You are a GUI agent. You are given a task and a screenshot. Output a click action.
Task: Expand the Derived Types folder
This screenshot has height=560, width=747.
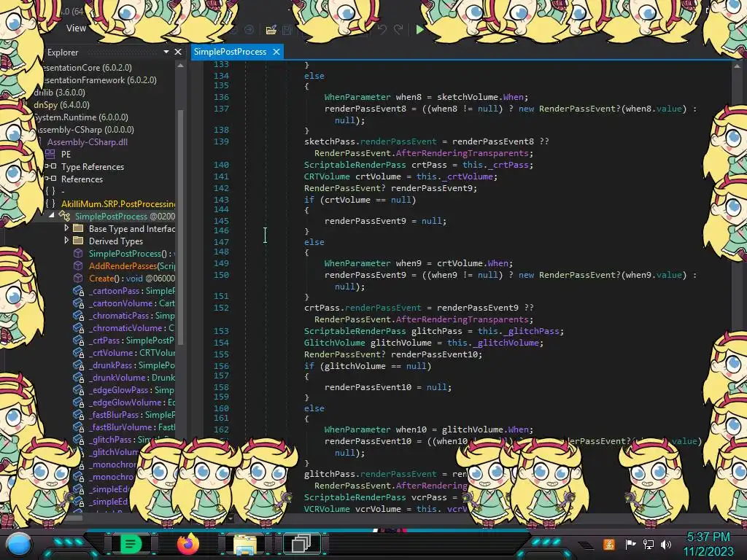pyautogui.click(x=66, y=241)
